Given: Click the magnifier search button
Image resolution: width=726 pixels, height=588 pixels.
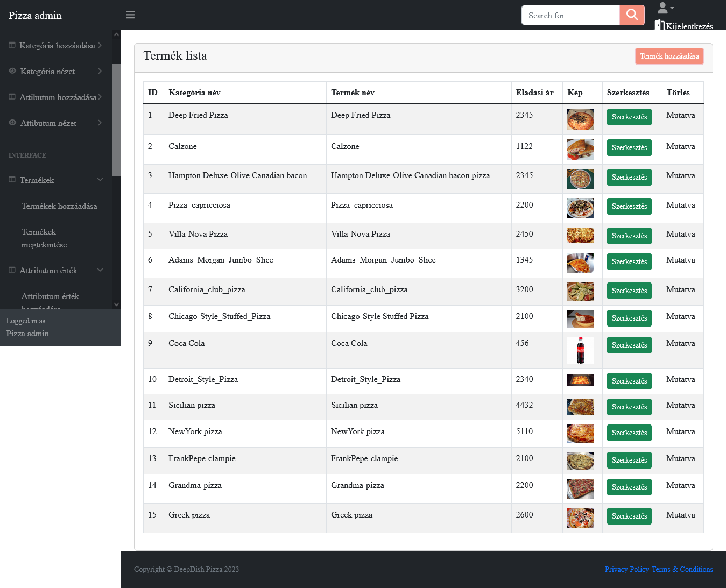Looking at the screenshot, I should pos(632,15).
